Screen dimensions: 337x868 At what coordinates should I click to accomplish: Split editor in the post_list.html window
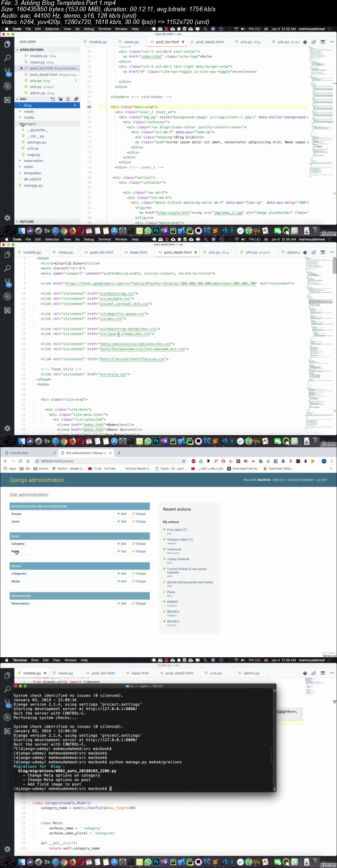coord(323,42)
